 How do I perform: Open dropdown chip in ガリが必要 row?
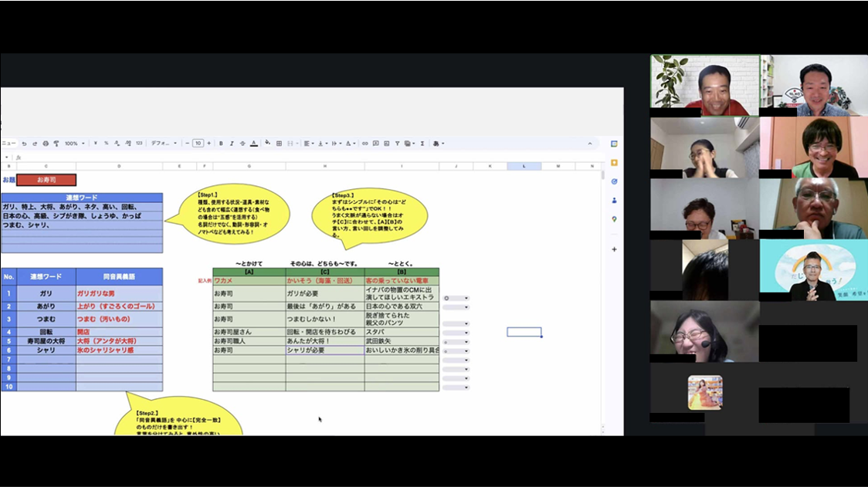point(456,298)
